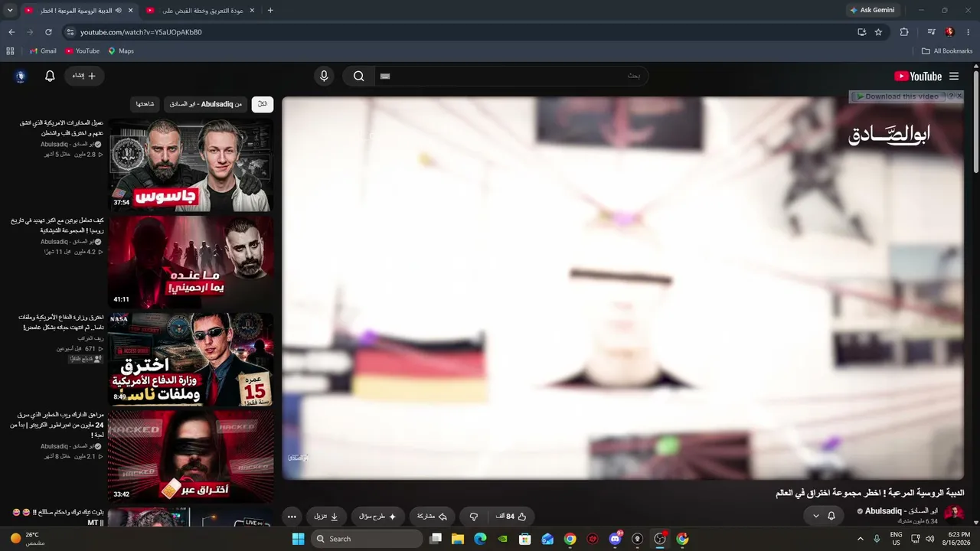Image resolution: width=980 pixels, height=551 pixels.
Task: Download the video with تنزيل button
Action: click(x=326, y=517)
